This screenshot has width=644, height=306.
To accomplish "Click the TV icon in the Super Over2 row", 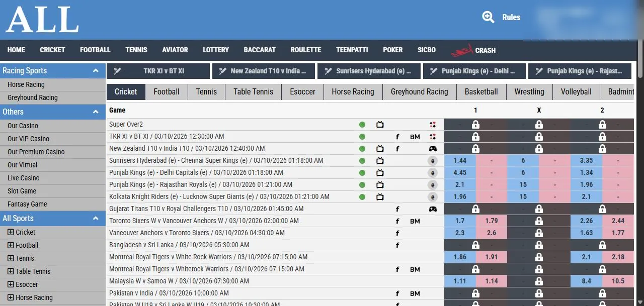I will 380,125.
